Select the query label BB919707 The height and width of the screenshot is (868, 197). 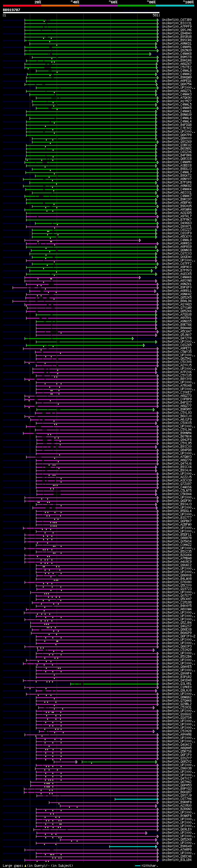click(x=11, y=10)
